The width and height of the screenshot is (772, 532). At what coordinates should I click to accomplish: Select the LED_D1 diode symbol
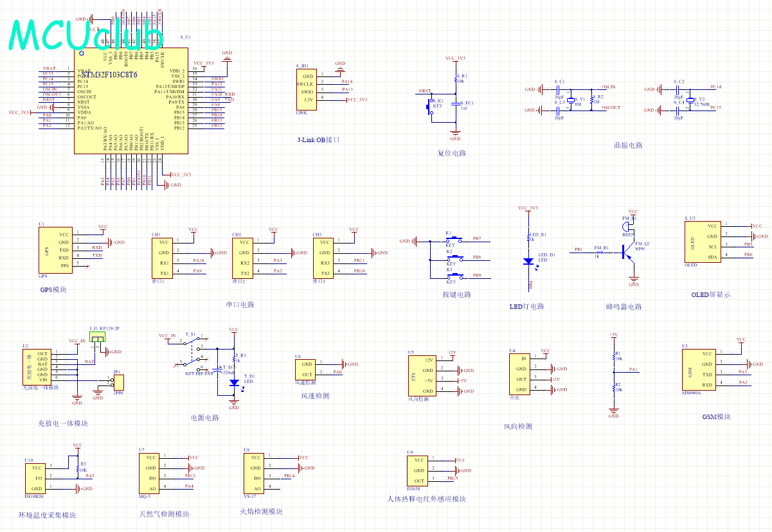(x=528, y=261)
